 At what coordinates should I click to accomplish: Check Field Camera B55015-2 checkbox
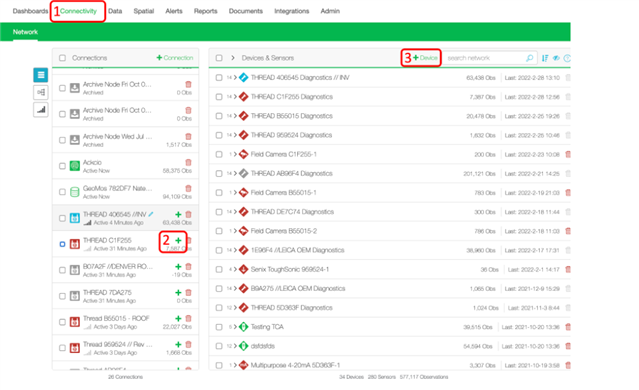(219, 231)
